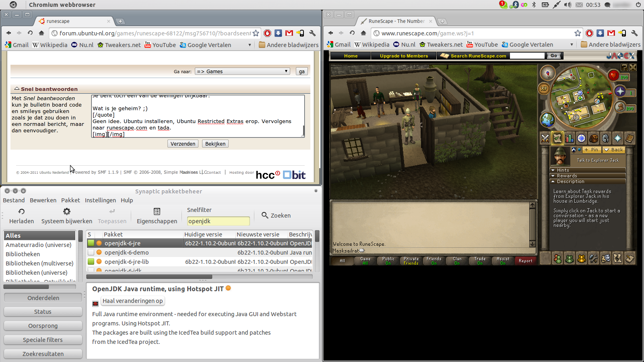Click the question mark help icon in RuneScape
This screenshot has width=644, height=362.
(x=624, y=68)
